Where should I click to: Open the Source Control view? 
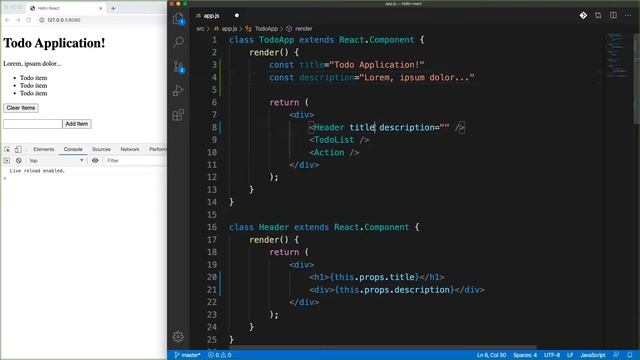178,67
